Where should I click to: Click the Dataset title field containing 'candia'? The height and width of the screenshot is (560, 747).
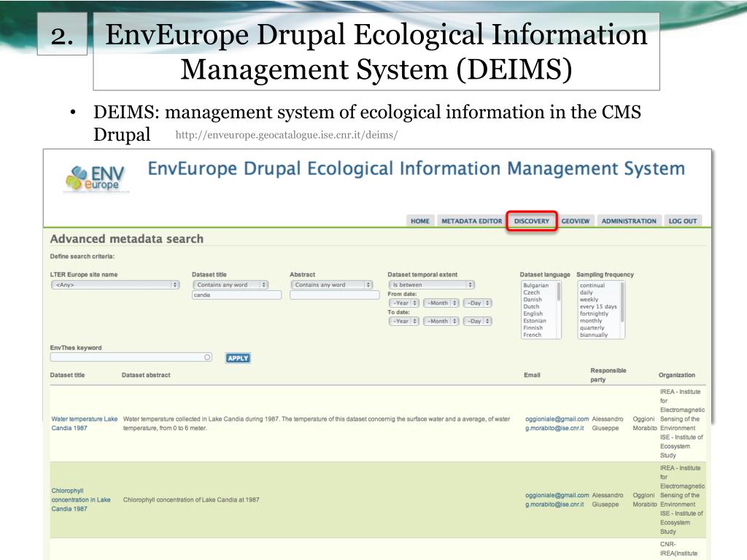[237, 295]
